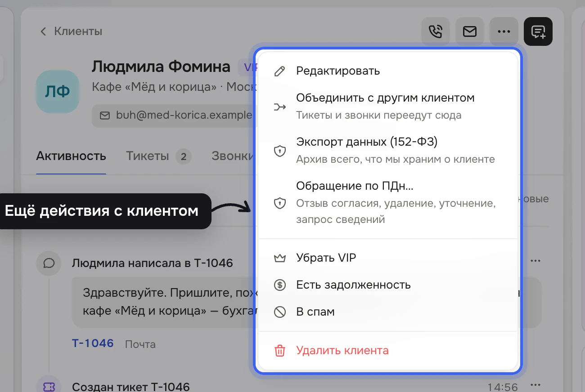Click the ticket icon beside Создан тикет T-1046
The height and width of the screenshot is (392, 585).
coord(49,386)
